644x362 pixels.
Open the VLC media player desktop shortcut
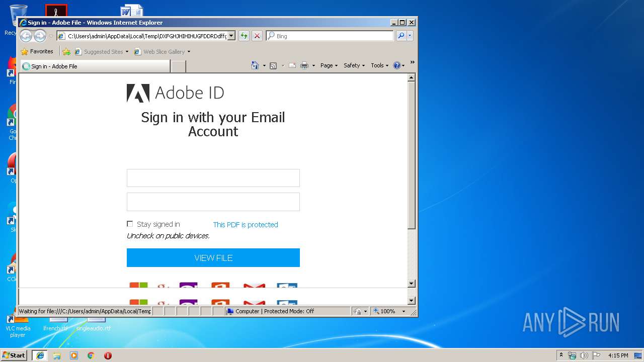(18, 326)
